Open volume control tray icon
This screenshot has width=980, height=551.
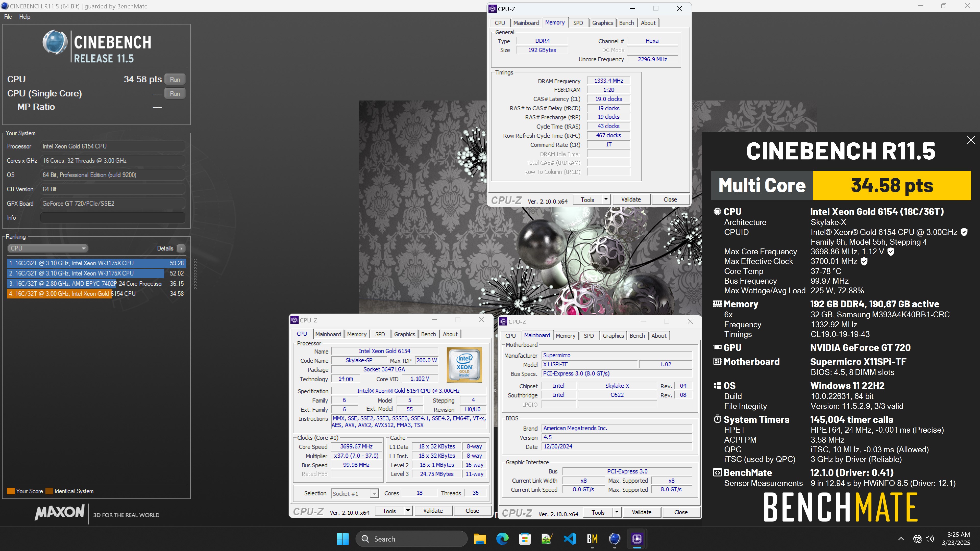[930, 539]
